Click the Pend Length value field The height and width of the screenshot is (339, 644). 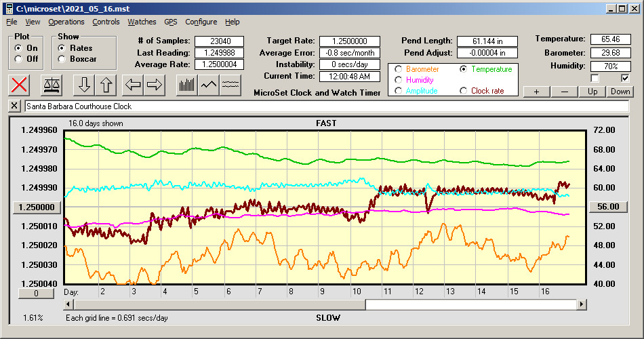click(x=487, y=41)
